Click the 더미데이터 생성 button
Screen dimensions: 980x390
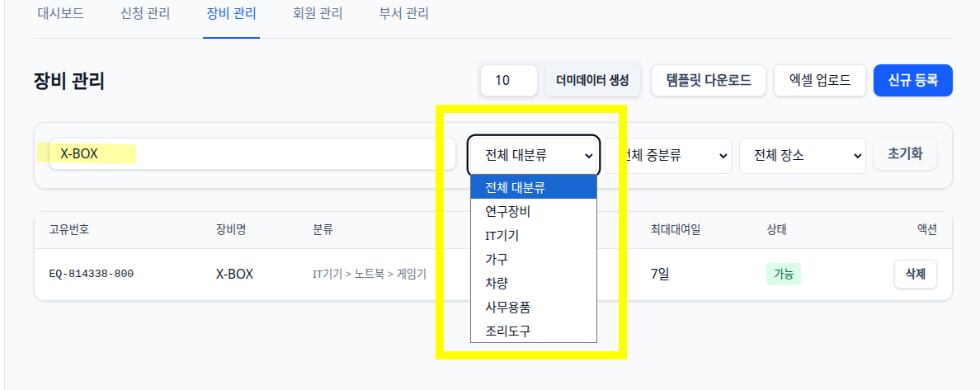(x=592, y=81)
